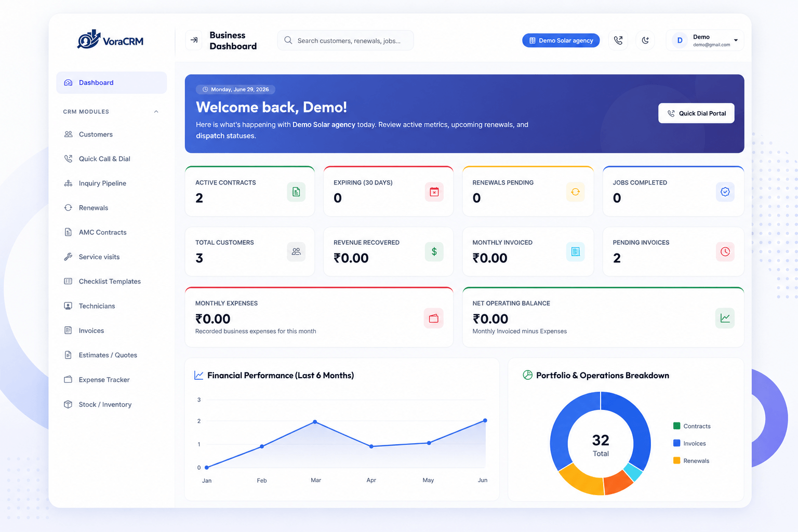Click the Jun data point on chart
The width and height of the screenshot is (798, 532).
point(485,420)
